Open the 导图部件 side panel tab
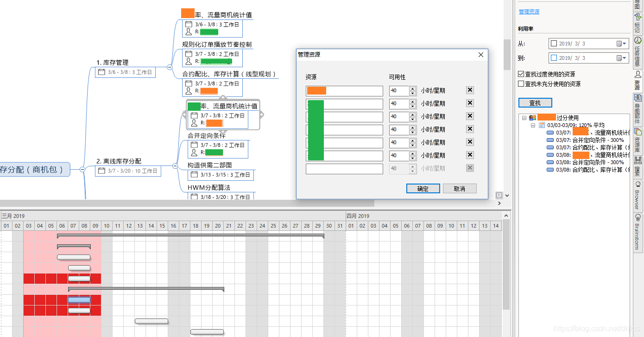 638,109
